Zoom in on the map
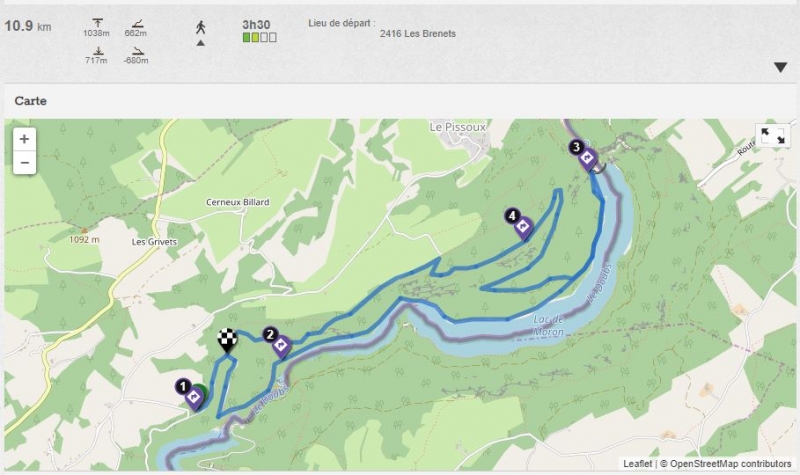The image size is (800, 475). pyautogui.click(x=24, y=139)
